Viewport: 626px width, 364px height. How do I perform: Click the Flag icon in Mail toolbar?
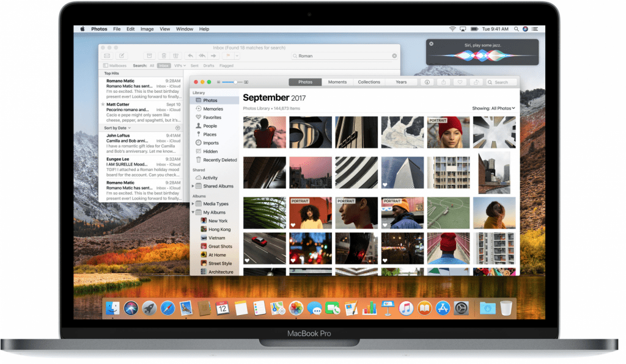(228, 56)
